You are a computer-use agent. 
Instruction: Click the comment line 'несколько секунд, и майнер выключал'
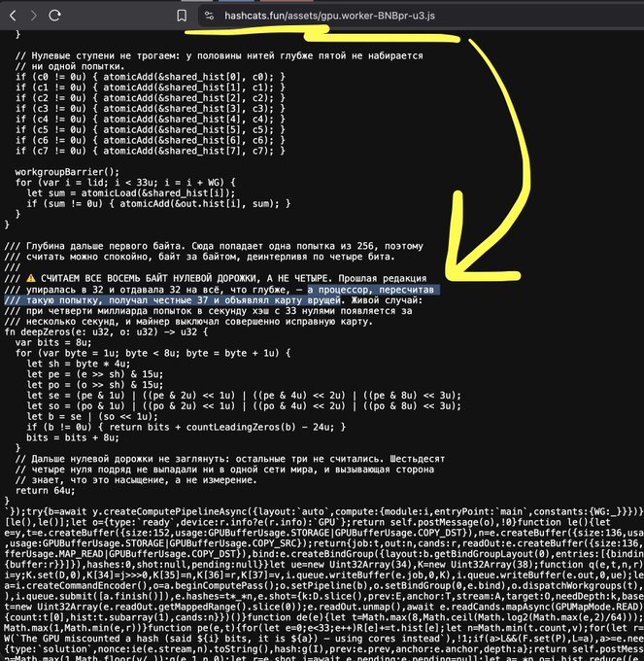point(188,321)
